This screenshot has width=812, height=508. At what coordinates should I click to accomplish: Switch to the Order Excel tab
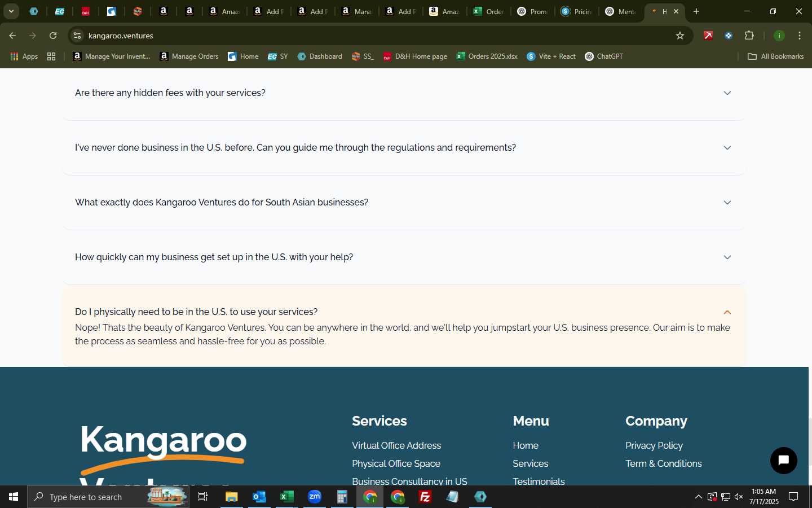tap(488, 11)
